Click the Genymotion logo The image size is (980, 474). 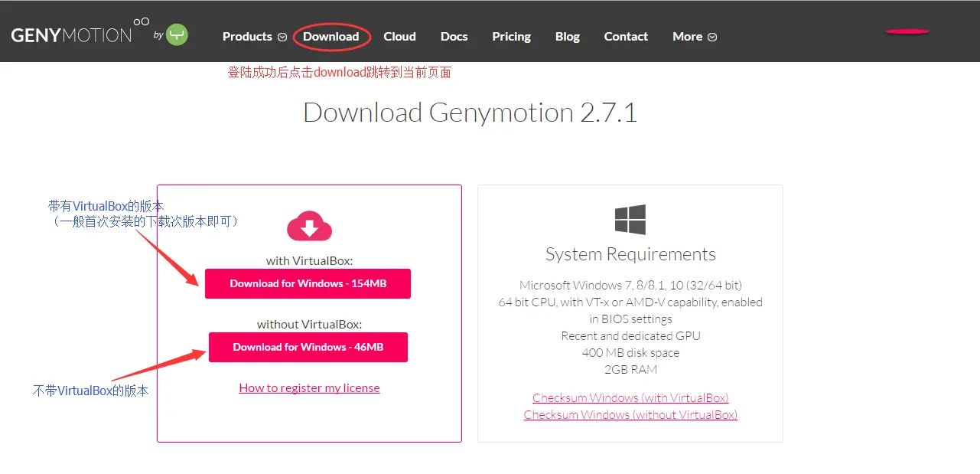(80, 33)
